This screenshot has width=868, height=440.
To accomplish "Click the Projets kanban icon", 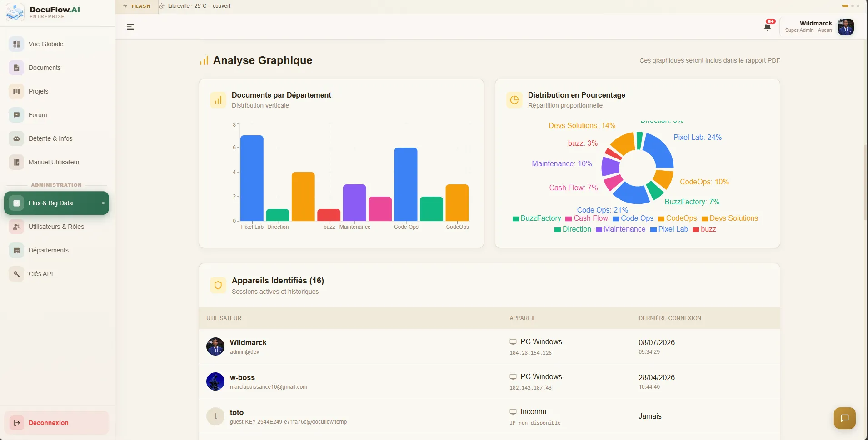I will [x=16, y=91].
